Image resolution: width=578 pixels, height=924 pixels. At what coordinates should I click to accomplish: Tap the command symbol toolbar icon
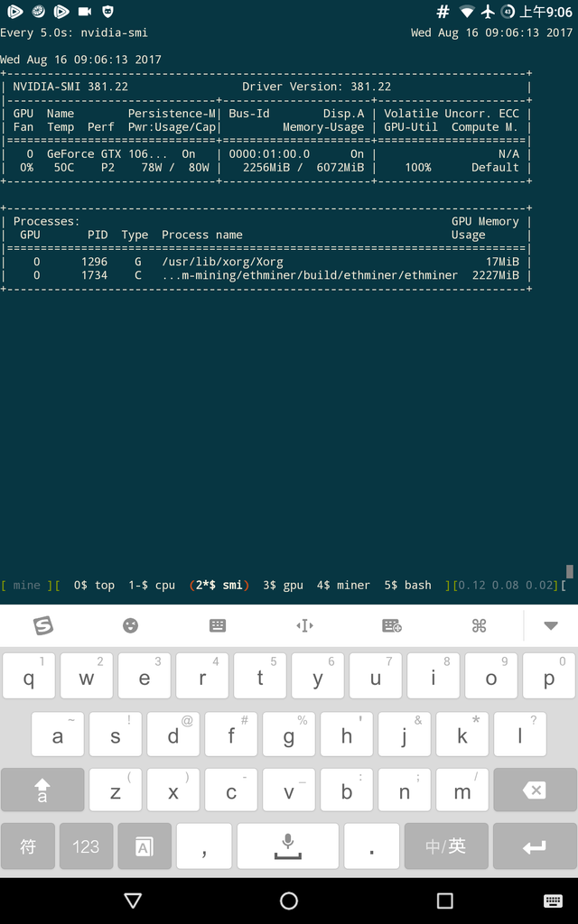click(x=479, y=625)
